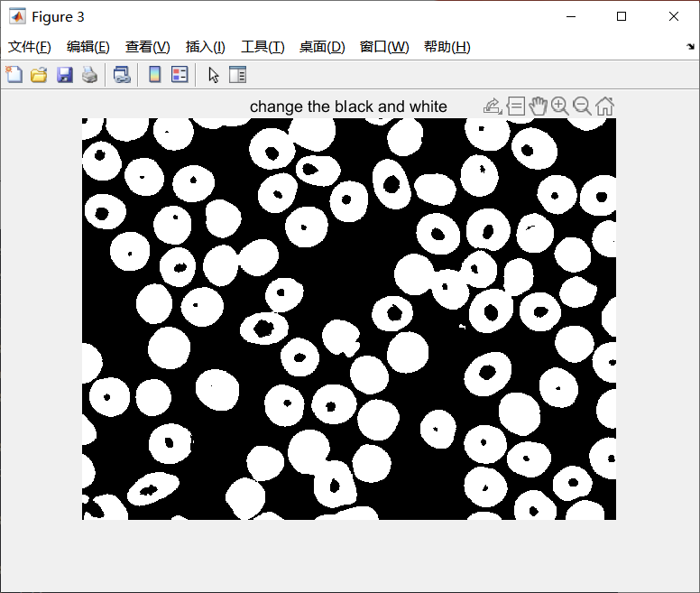
Task: Restore the view with the home icon
Action: coord(604,107)
